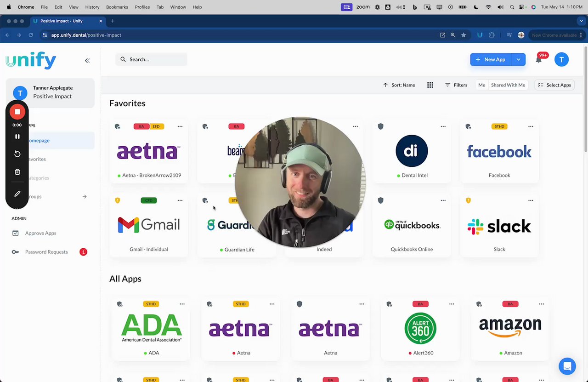
Task: Open more options on ADA card
Action: point(182,304)
